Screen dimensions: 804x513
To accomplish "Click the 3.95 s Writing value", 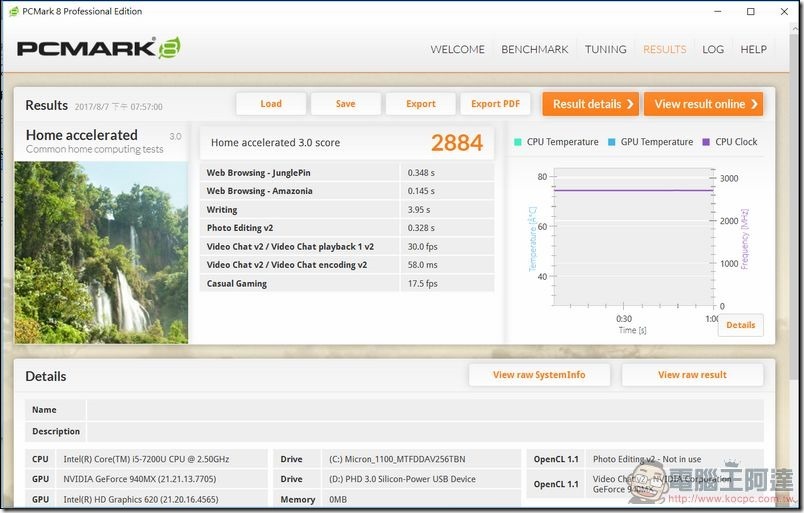I will click(419, 209).
